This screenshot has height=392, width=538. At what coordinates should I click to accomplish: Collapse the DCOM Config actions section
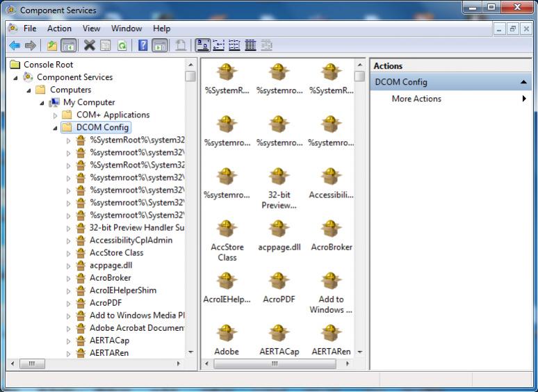point(523,82)
